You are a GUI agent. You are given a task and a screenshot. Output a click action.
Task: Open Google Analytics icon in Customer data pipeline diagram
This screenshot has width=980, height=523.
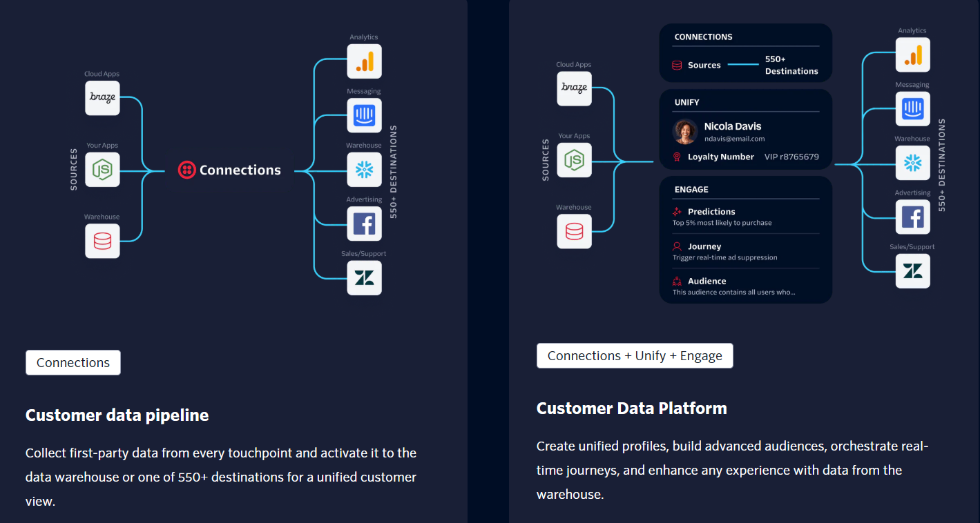tap(364, 61)
